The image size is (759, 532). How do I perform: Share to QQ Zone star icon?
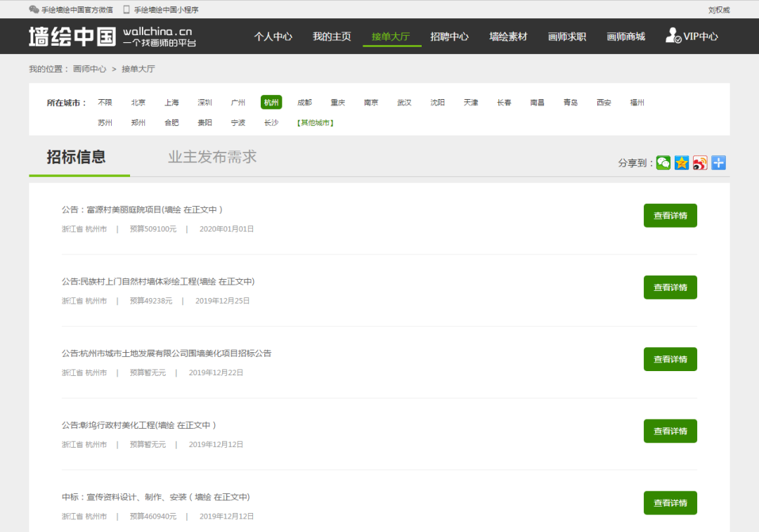(x=682, y=163)
